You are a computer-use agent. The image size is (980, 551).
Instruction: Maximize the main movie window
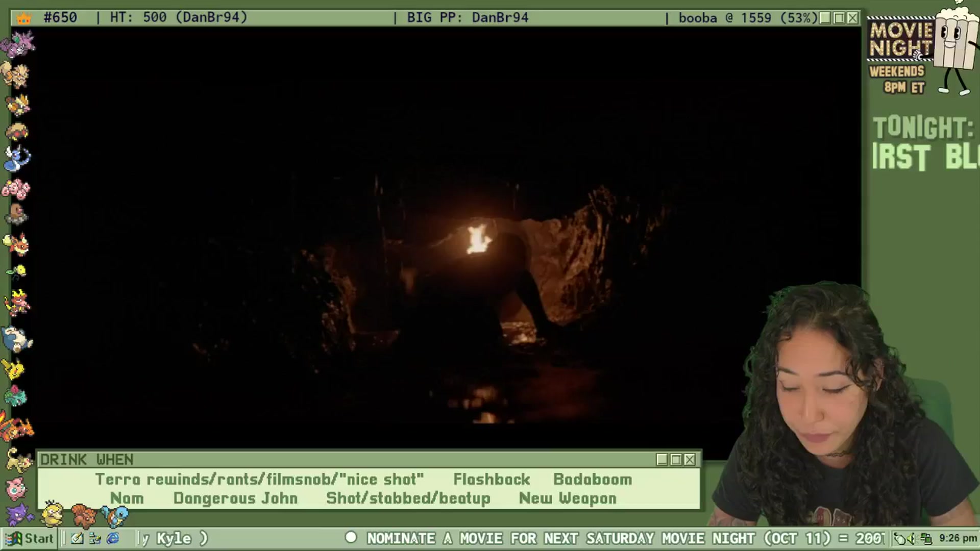tap(839, 18)
